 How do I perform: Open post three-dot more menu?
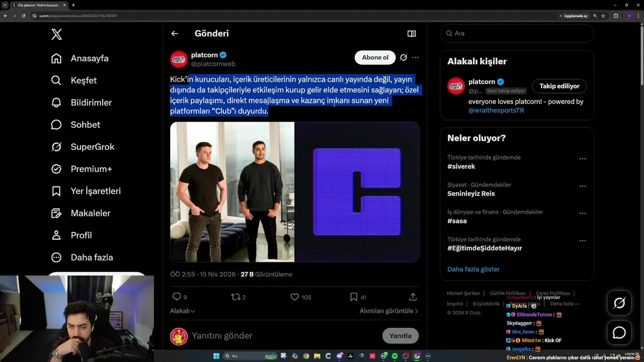pos(415,57)
